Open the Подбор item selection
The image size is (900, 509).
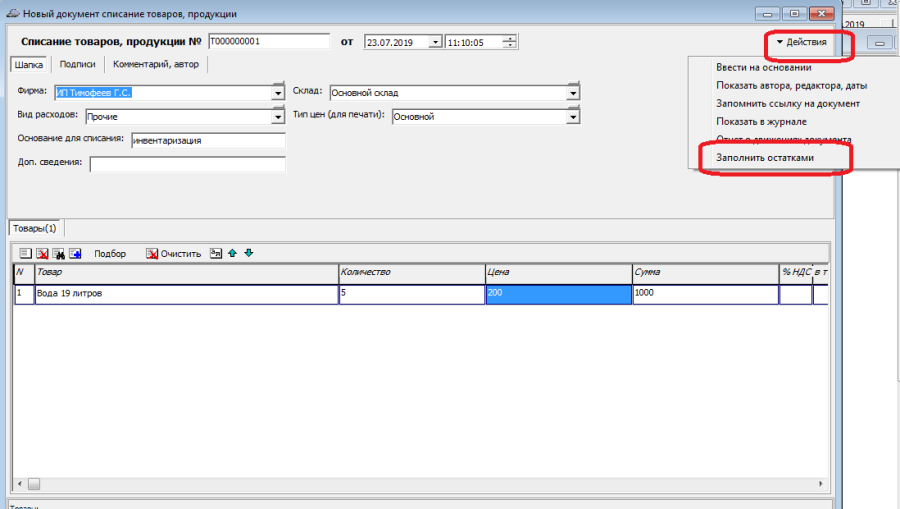tap(110, 254)
